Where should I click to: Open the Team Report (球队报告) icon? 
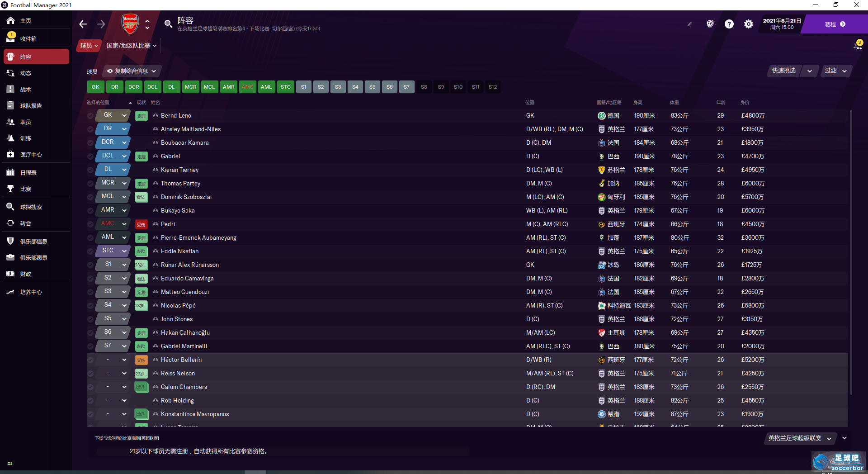tap(10, 105)
